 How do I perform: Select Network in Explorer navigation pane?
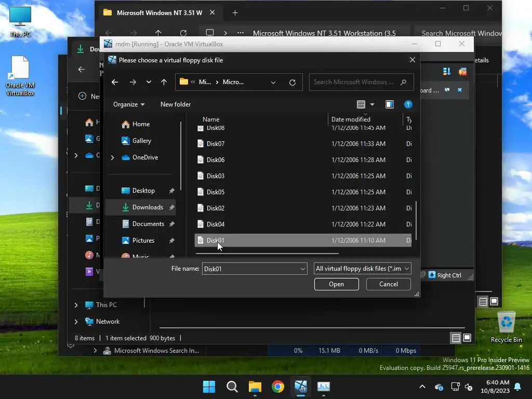pos(108,322)
